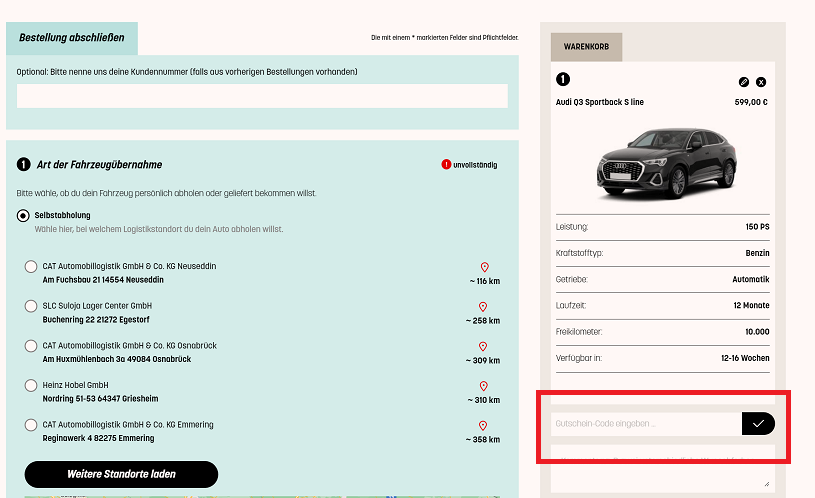
Task: Click the Kundennummer input field
Action: (262, 96)
